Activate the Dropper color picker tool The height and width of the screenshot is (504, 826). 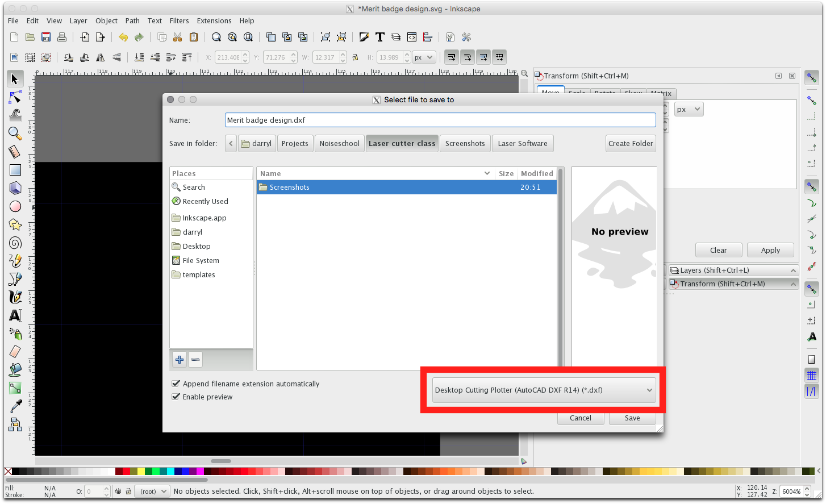[x=15, y=406]
